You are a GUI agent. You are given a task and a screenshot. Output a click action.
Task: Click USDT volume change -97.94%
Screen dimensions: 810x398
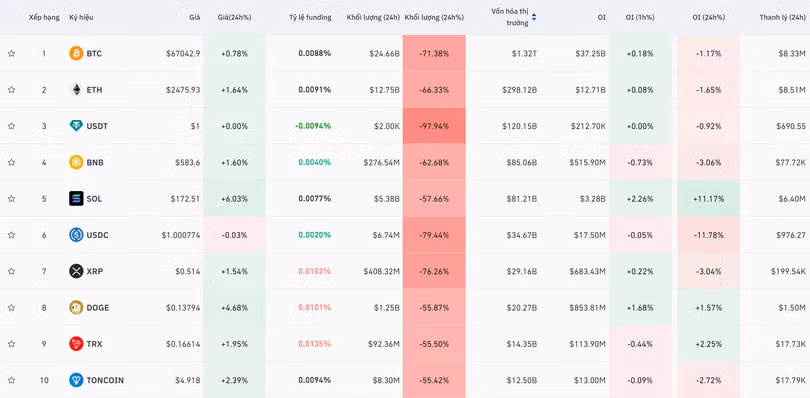click(434, 126)
